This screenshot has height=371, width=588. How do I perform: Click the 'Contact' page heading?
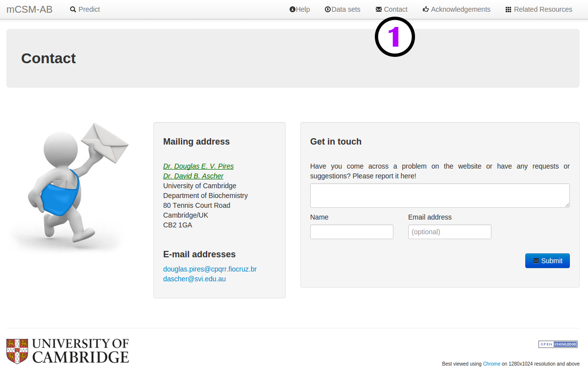[49, 58]
